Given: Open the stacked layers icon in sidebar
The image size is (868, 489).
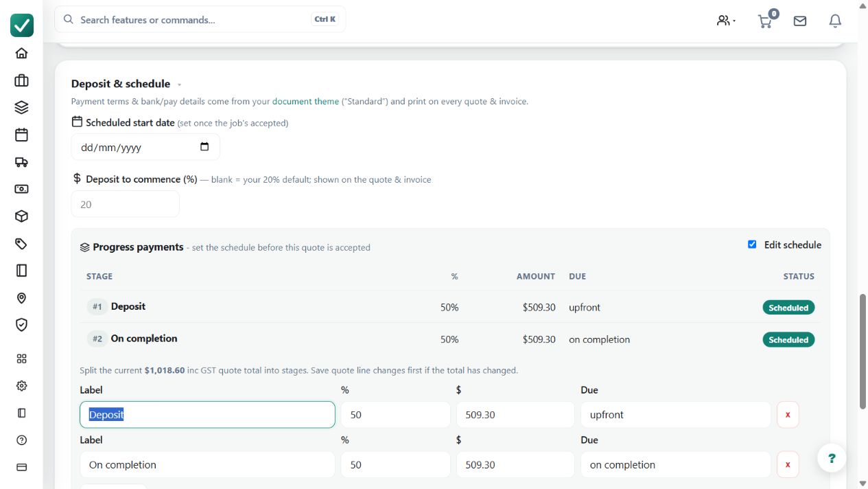Looking at the screenshot, I should tap(21, 108).
